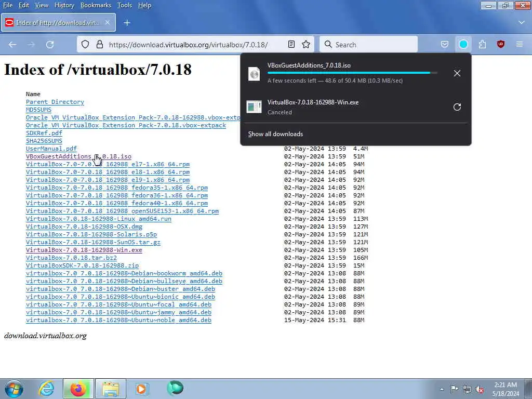
Task: Open the MD5SUMS link
Action: (38, 110)
